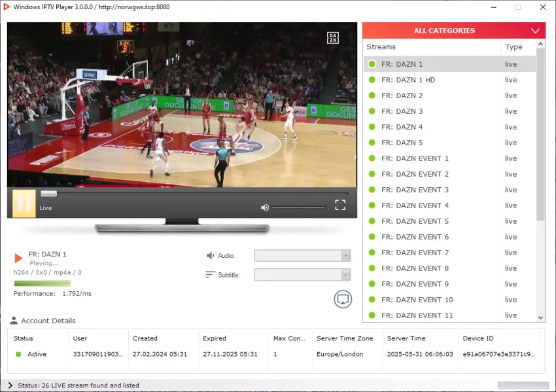Screen dimensions: 556x392
Task: Select the FR: DAZN 5 stream
Action: (x=449, y=143)
